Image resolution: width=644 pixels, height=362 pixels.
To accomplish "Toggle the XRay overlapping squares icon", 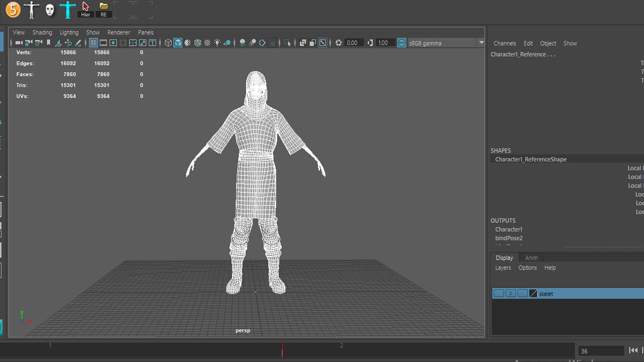I will [x=303, y=43].
